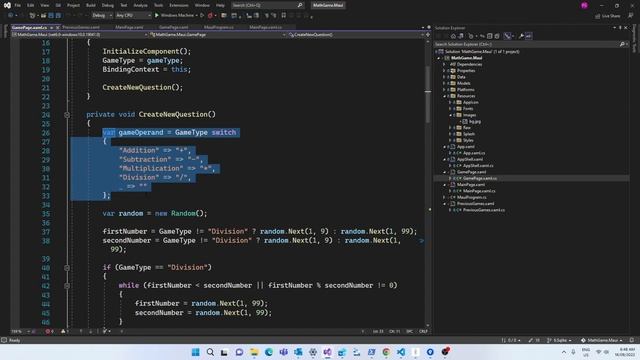Open the CreateNewQuestion member dropdown
Viewport: 640px width, 360px height.
[356, 35]
